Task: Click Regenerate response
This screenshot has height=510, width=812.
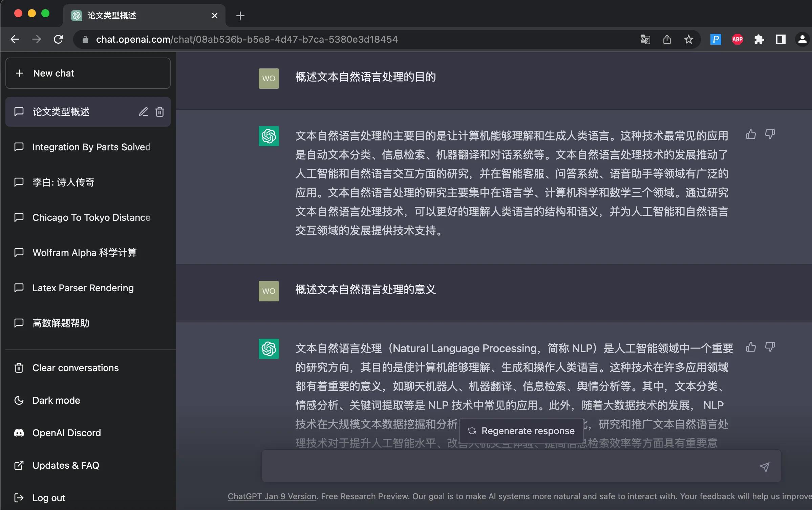Action: pyautogui.click(x=521, y=430)
